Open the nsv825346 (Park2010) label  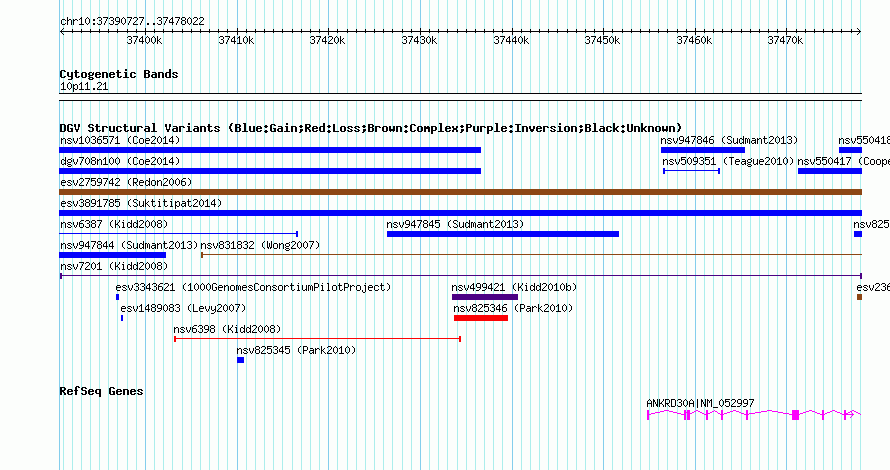pyautogui.click(x=513, y=308)
